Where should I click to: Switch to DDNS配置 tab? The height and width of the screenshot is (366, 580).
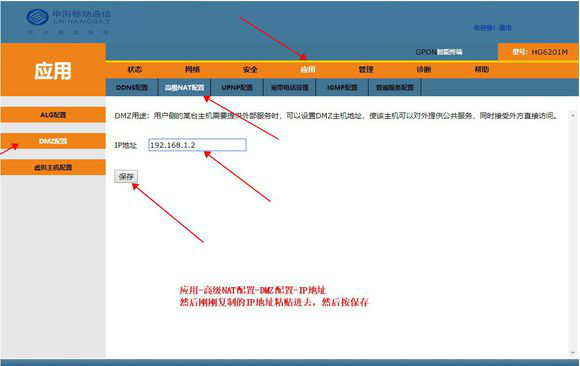coord(132,87)
